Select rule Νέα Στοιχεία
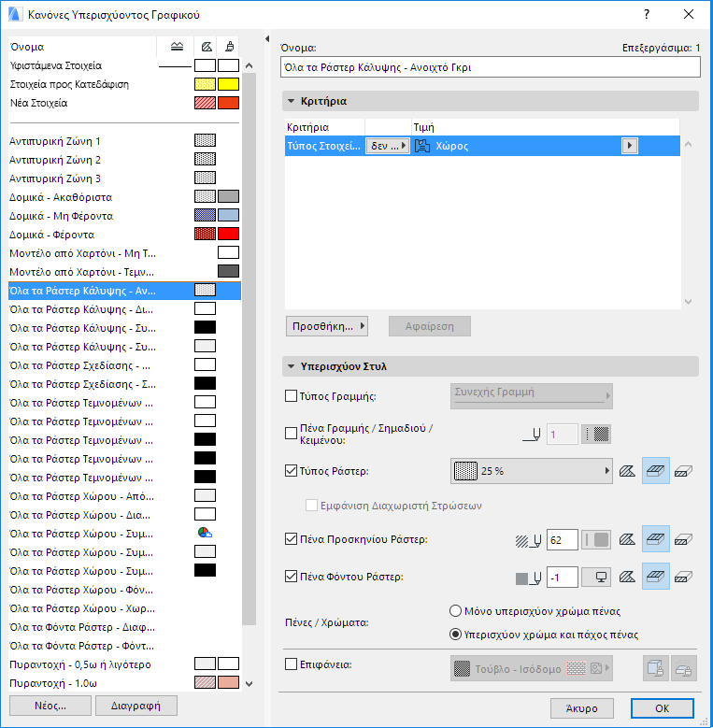 124,103
